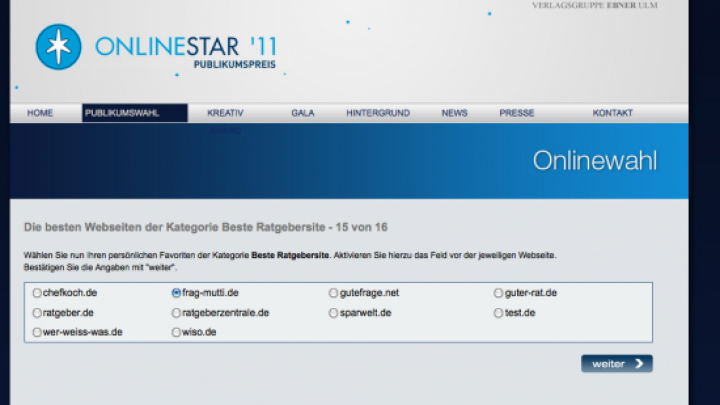
Task: Click the OnlineStar star logo icon
Action: 58,47
